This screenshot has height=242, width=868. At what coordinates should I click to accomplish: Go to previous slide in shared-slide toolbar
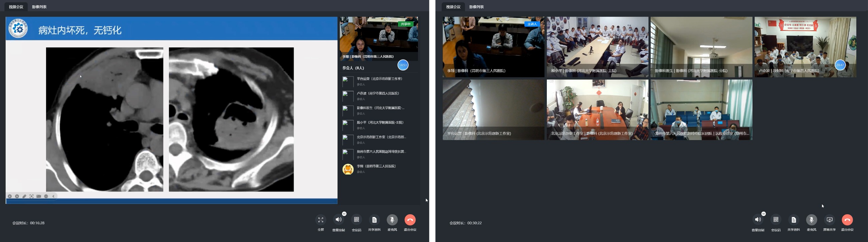[x=10, y=196]
